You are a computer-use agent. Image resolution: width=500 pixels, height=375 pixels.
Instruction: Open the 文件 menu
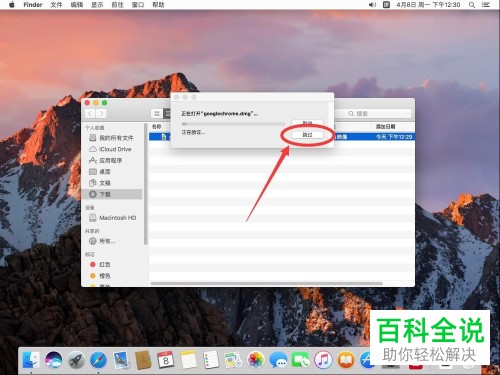coord(56,5)
